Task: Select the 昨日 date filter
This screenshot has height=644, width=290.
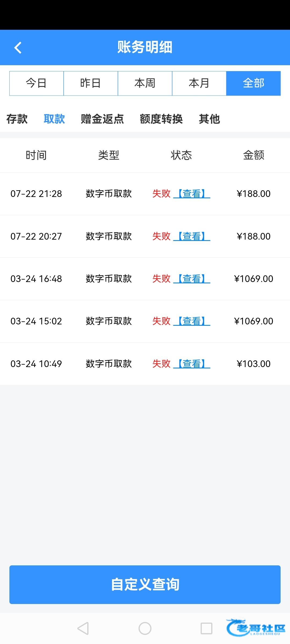Action: click(x=91, y=83)
